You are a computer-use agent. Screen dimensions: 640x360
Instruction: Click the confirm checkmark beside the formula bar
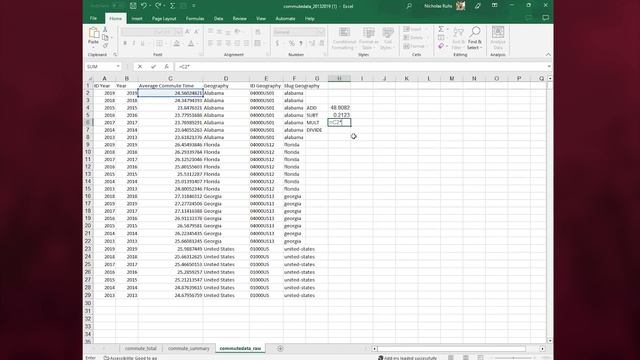tap(153, 67)
